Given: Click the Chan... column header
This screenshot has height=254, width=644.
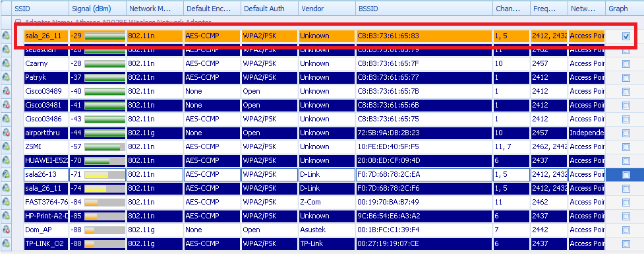Looking at the screenshot, I should click(512, 8).
